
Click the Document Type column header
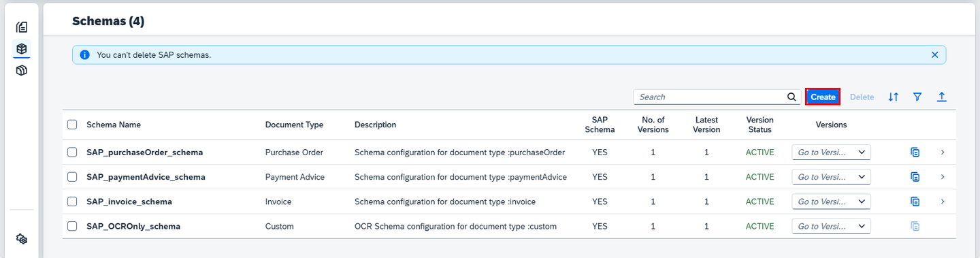tap(294, 125)
